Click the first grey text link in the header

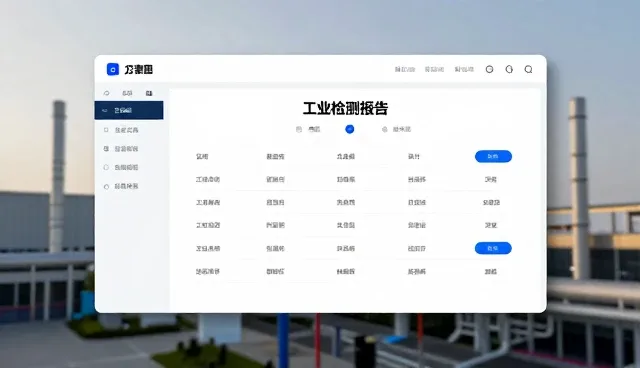click(404, 69)
